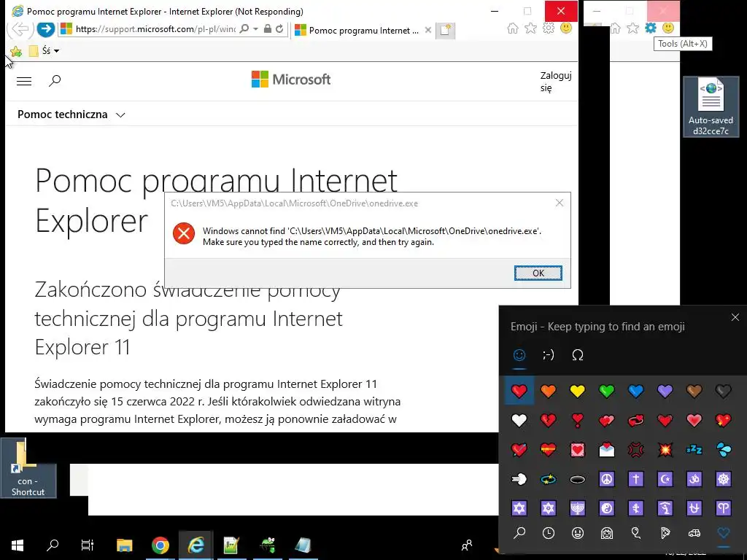This screenshot has width=747, height=560.
Task: Pick the Om symbol emoji
Action: (x=694, y=479)
